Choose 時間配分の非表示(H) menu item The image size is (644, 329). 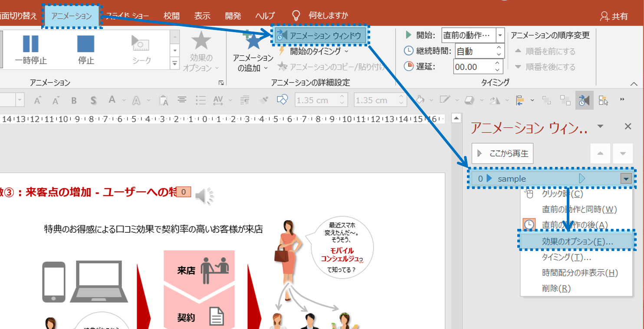[576, 273]
